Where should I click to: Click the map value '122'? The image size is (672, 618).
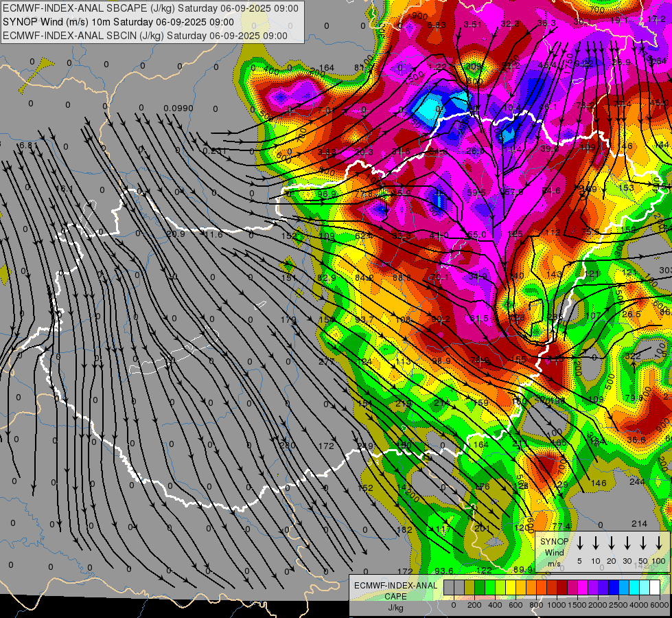tap(484, 570)
